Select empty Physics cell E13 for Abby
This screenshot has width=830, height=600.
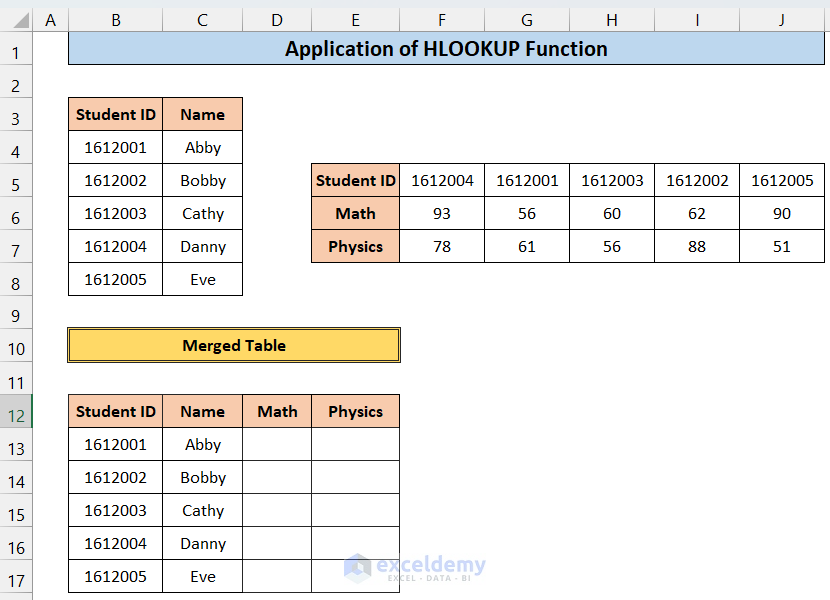tap(355, 444)
